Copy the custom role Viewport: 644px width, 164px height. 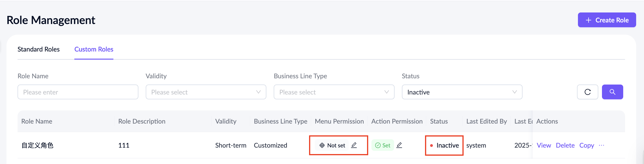tap(586, 145)
